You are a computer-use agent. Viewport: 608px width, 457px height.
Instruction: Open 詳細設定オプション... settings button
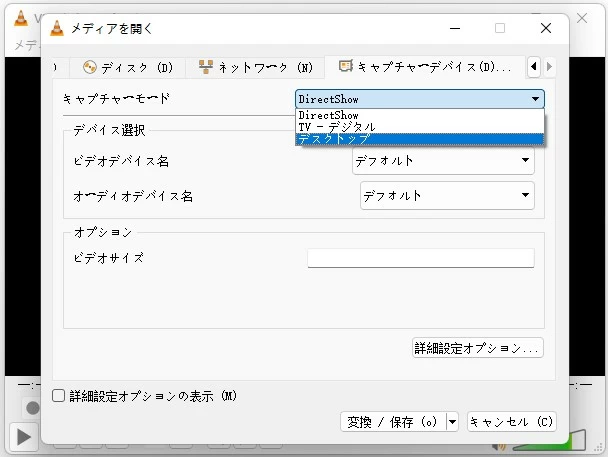point(478,348)
